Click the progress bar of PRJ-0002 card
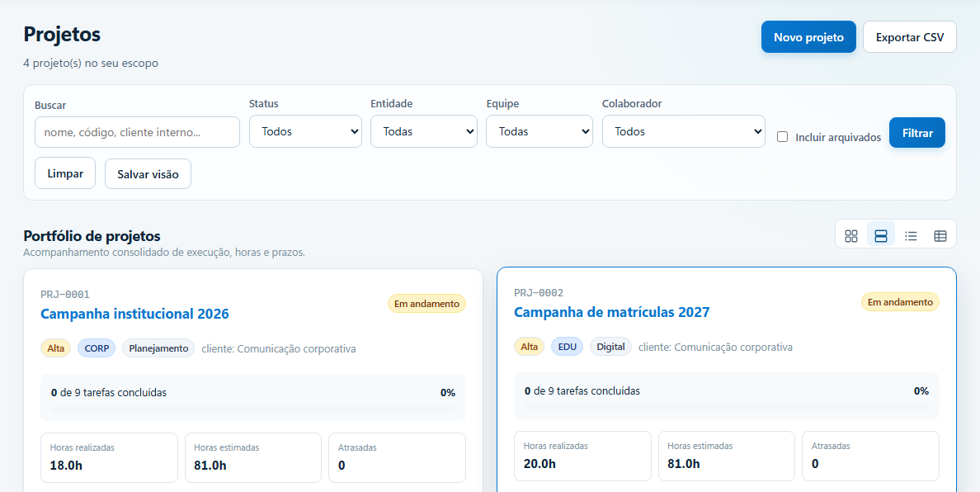This screenshot has width=980, height=492. point(726,407)
